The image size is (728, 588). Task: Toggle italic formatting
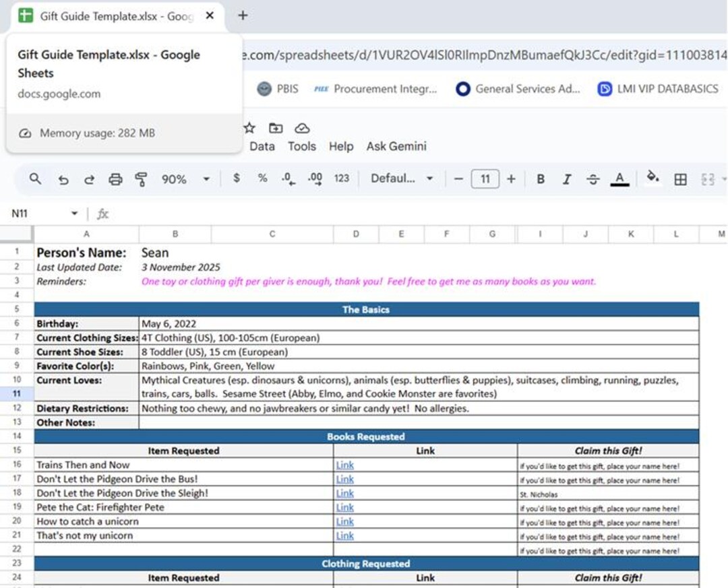pyautogui.click(x=566, y=178)
